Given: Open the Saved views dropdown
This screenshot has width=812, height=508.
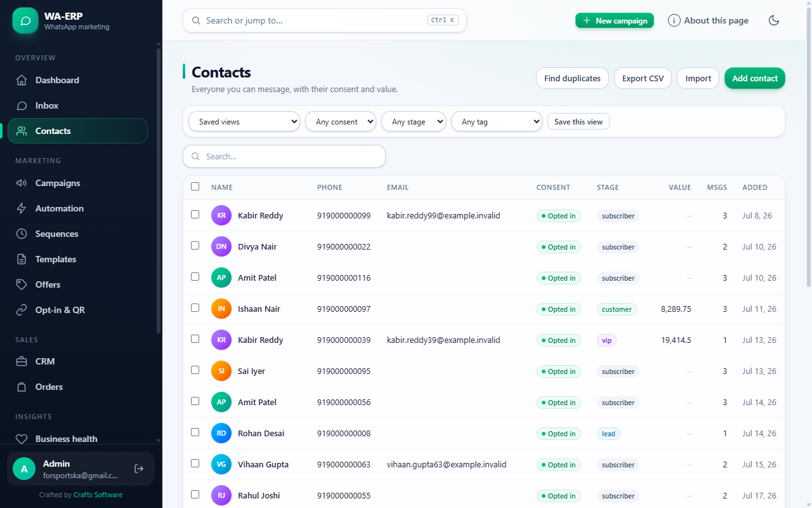Looking at the screenshot, I should pos(244,121).
